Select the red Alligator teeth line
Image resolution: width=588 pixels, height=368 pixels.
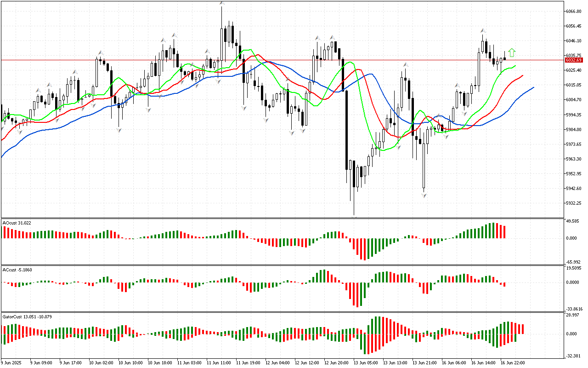(x=514, y=79)
